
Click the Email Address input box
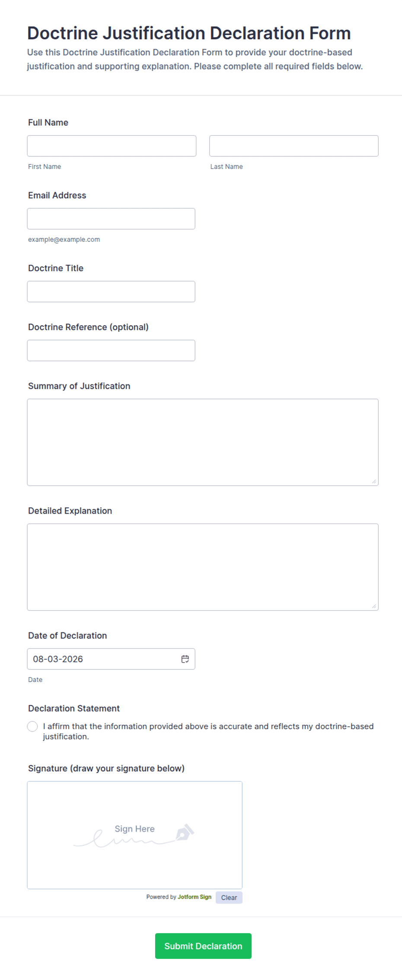click(111, 219)
